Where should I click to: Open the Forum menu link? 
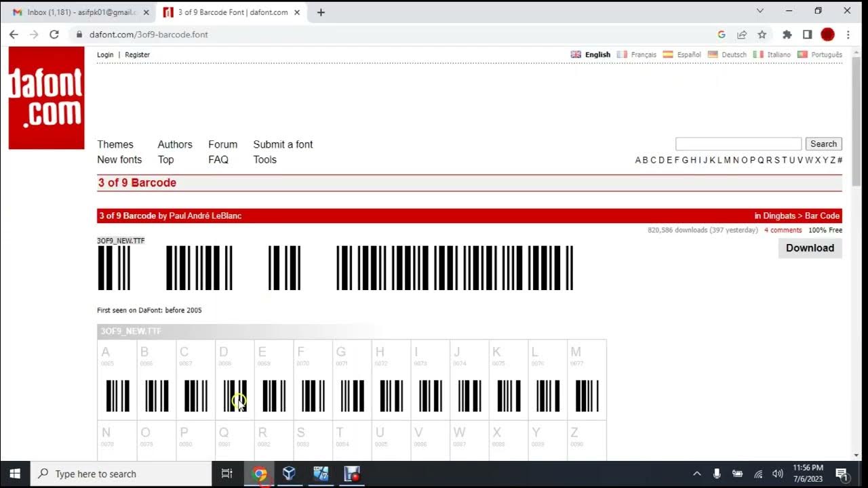(x=223, y=144)
